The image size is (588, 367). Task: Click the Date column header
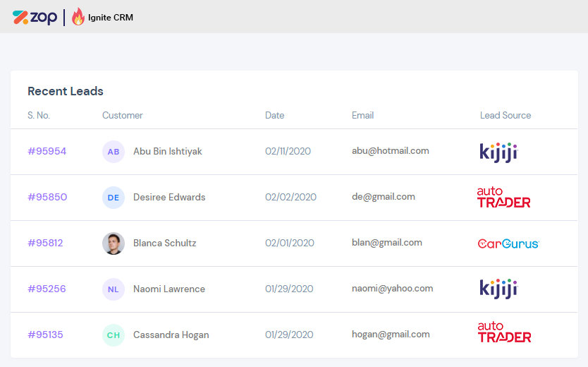pos(274,115)
